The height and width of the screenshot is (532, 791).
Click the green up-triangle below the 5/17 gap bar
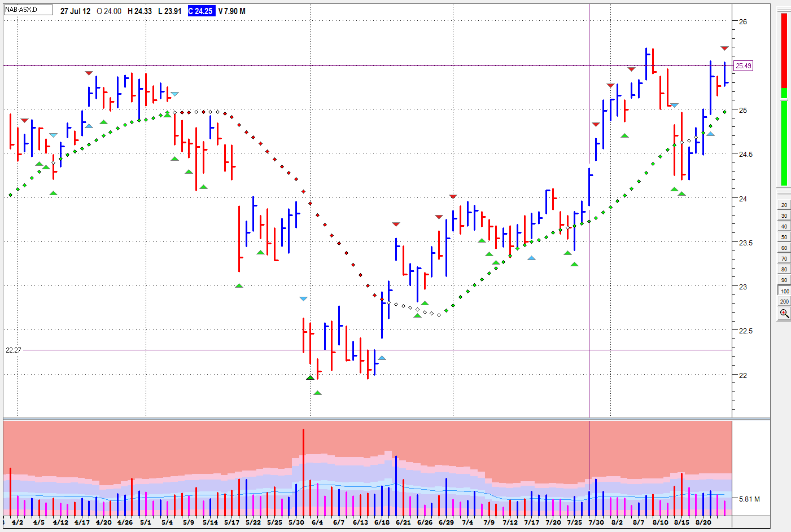pos(239,285)
